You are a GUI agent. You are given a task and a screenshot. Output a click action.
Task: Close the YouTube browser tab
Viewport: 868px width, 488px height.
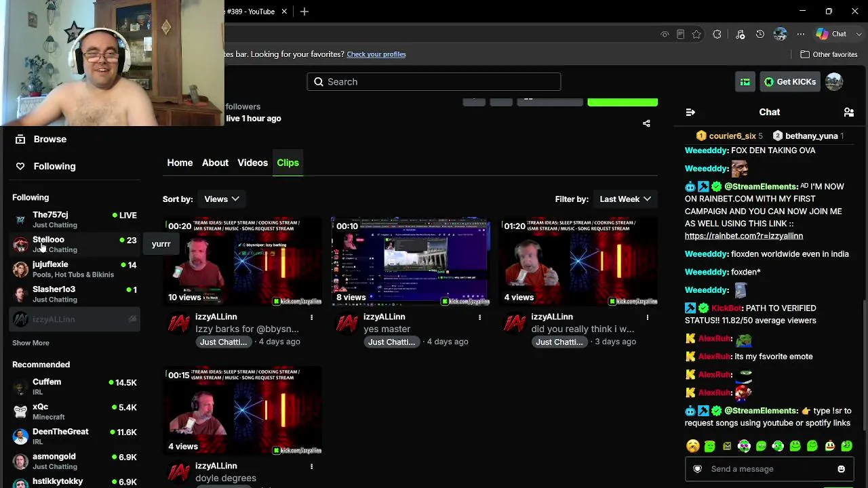coord(284,12)
